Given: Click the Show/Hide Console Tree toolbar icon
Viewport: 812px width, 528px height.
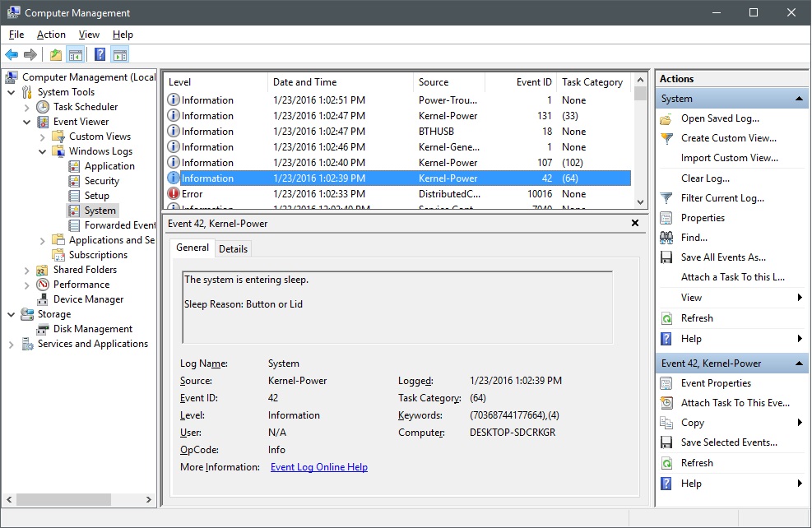Looking at the screenshot, I should (x=76, y=55).
